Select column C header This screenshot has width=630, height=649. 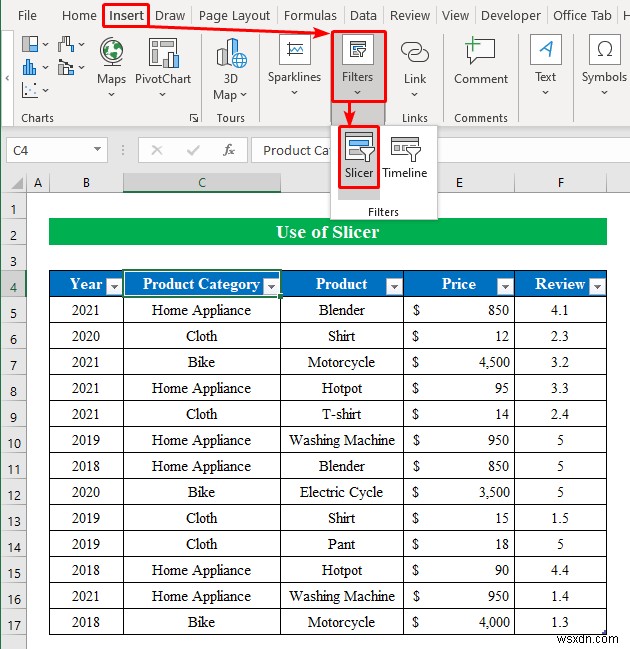click(202, 183)
